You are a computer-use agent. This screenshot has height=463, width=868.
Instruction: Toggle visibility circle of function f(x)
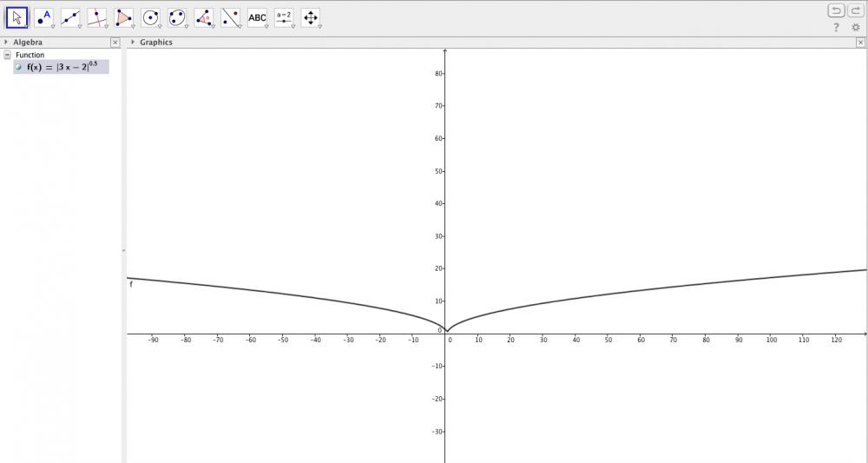19,67
